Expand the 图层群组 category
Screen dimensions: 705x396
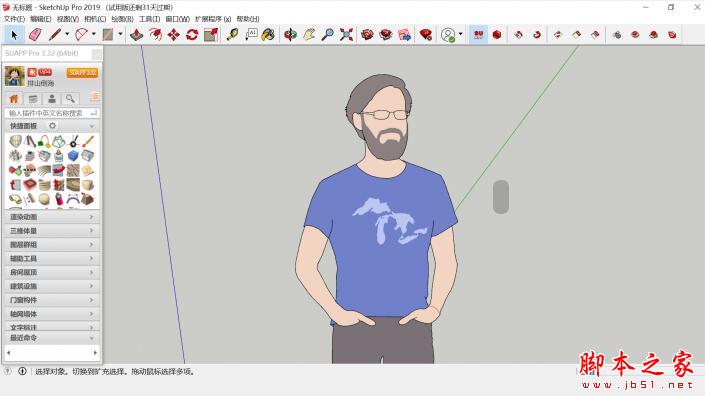coord(52,245)
